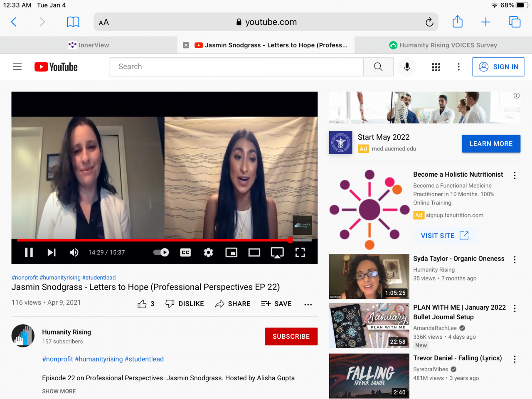Open options for Syda Taylor video
532x399 pixels.
point(515,260)
